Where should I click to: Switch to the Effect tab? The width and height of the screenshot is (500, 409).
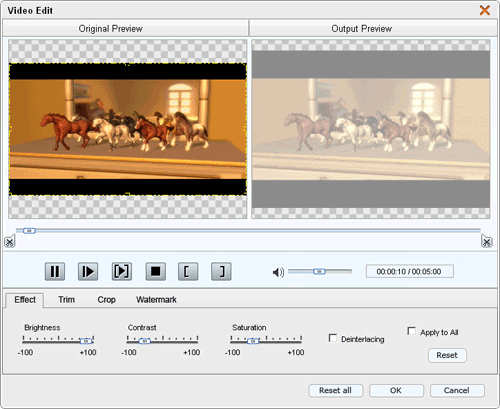(x=25, y=300)
